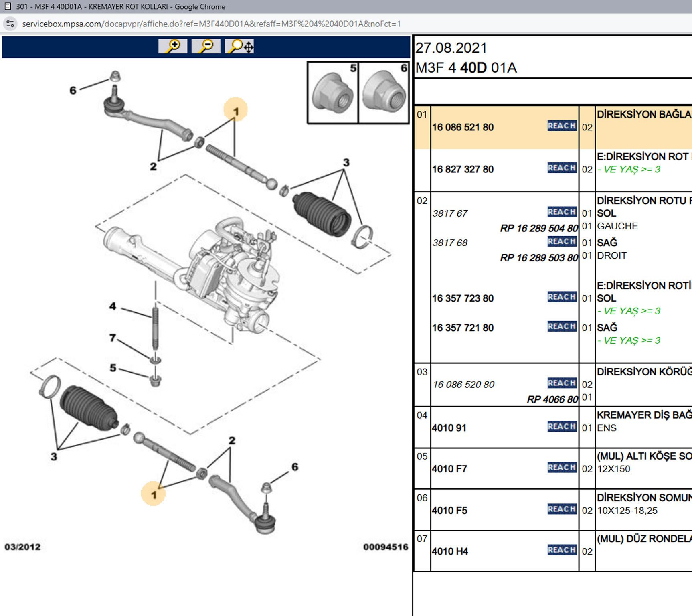Image resolution: width=692 pixels, height=616 pixels.
Task: Click replacement part RP 4066 80
Action: (552, 399)
